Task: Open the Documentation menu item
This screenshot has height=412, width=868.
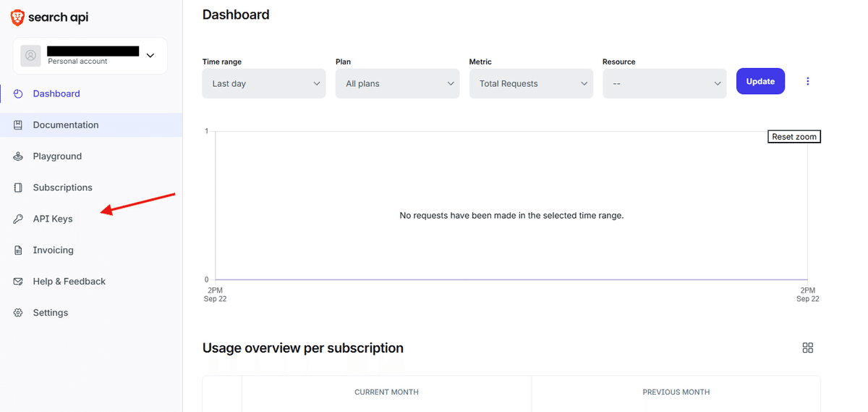Action: coord(66,125)
